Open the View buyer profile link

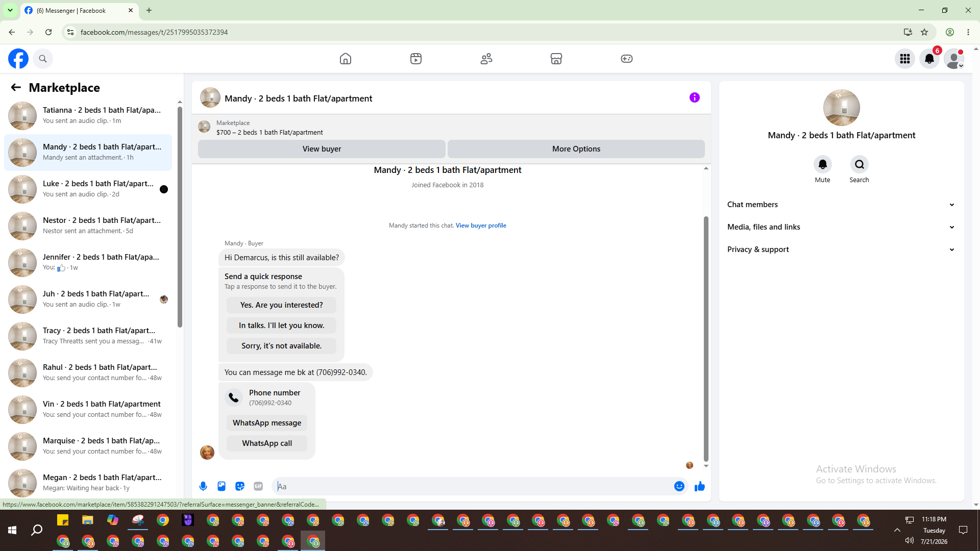coord(481,226)
